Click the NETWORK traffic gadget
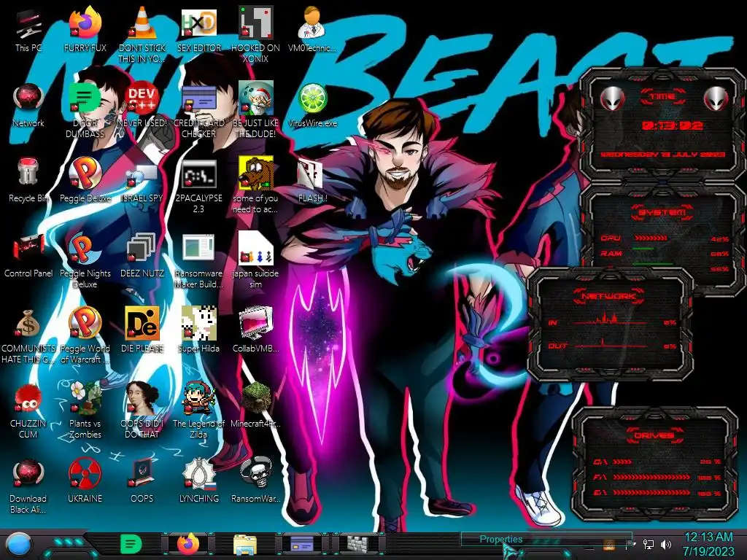The image size is (747, 560). pyautogui.click(x=611, y=324)
